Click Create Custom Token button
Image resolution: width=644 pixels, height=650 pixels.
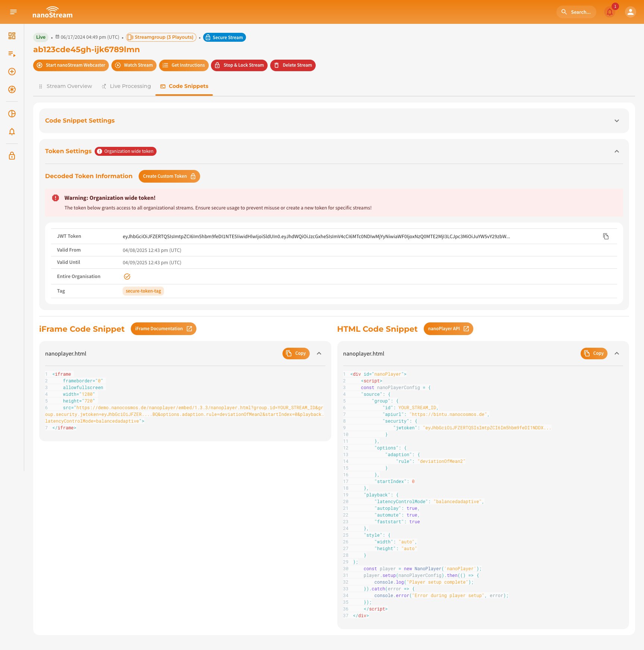tap(169, 176)
